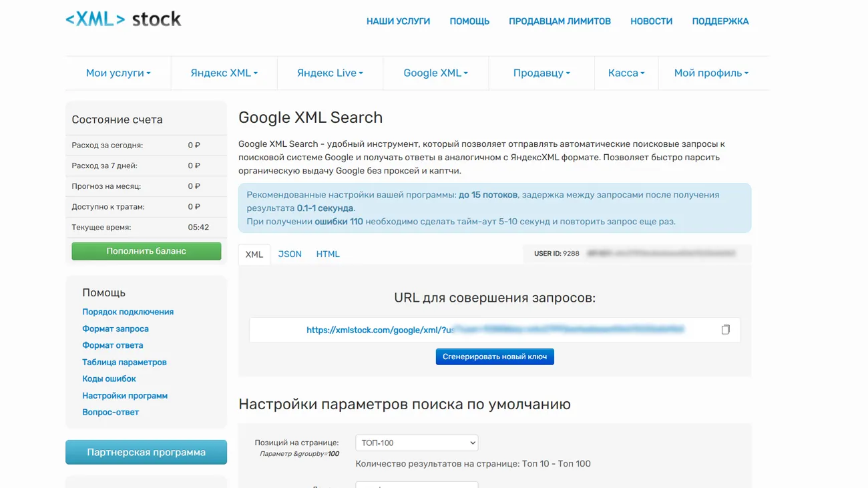868x488 pixels.
Task: Click the XML stock logo
Action: click(124, 19)
